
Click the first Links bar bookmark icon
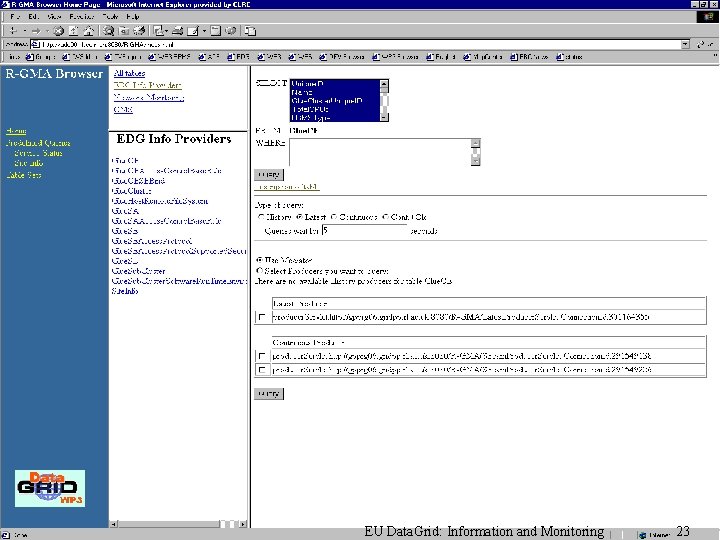[x=30, y=57]
